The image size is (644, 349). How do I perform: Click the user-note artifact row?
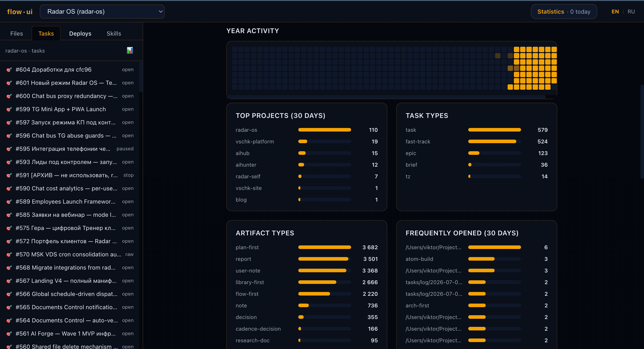pos(307,270)
